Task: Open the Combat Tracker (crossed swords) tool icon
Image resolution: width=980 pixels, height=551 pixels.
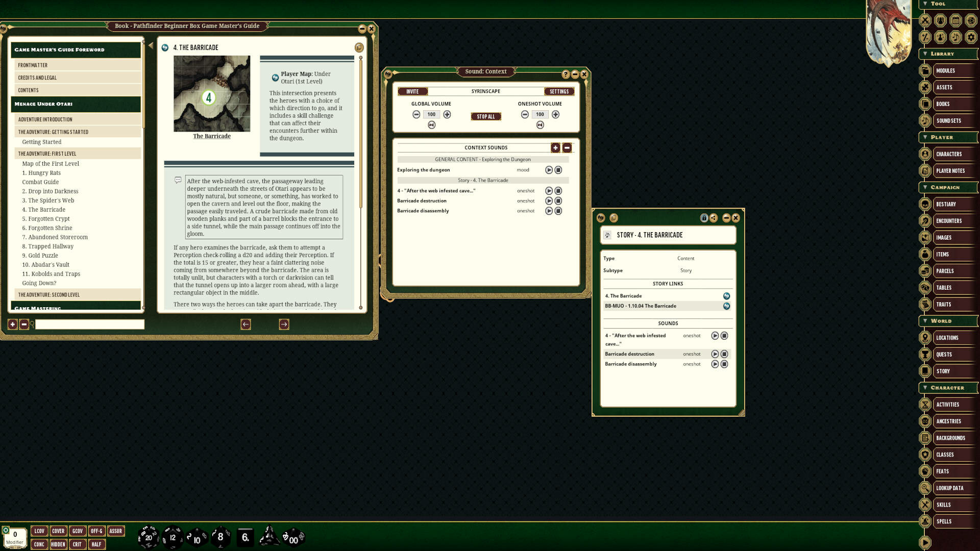Action: pyautogui.click(x=924, y=21)
